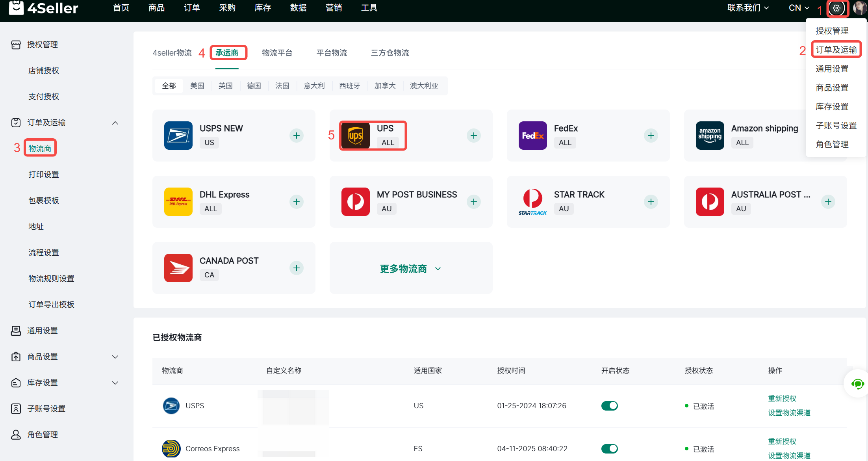The height and width of the screenshot is (461, 868).
Task: Toggle Correos Express enabled status switch
Action: (x=609, y=449)
